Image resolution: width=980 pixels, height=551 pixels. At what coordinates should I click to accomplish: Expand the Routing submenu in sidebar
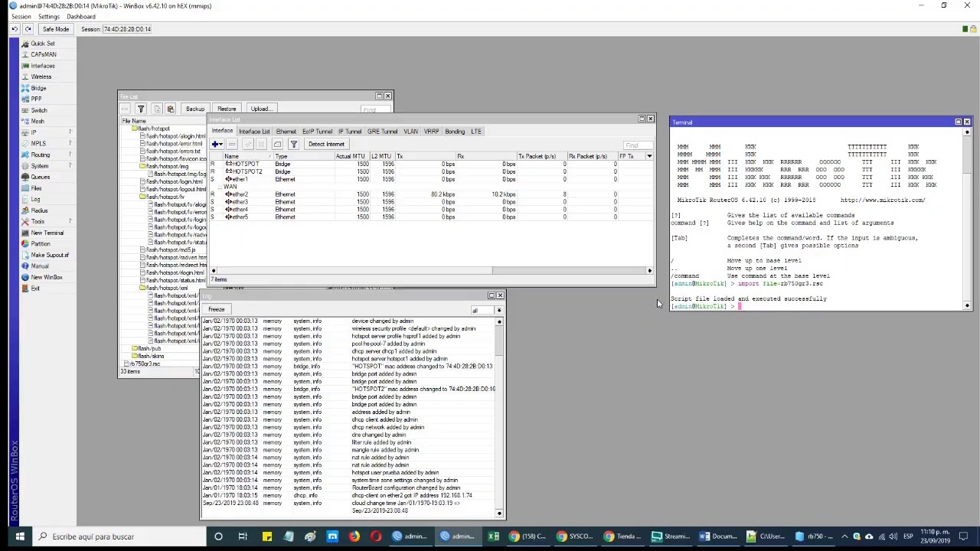(x=46, y=155)
